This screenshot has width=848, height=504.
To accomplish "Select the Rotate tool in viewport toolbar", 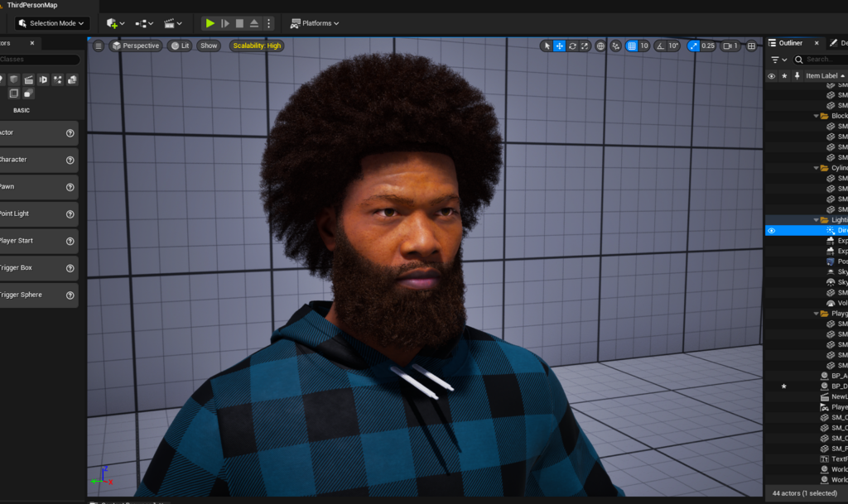I will [x=571, y=46].
